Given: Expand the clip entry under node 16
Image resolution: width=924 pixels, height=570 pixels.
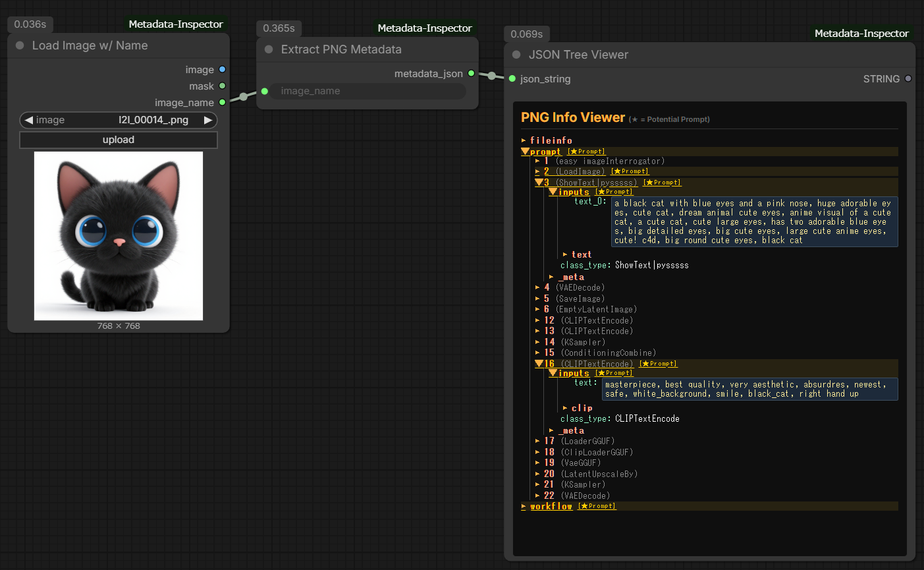Looking at the screenshot, I should [565, 408].
